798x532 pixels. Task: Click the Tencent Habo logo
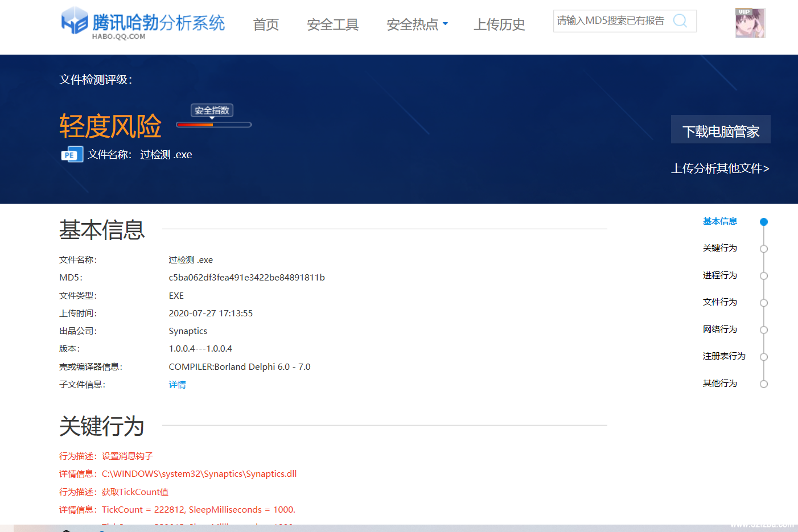coord(143,23)
